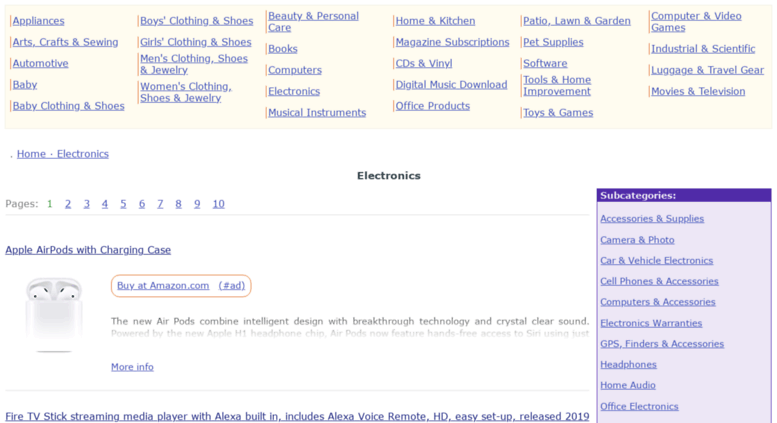Go to page 3 of results
The width and height of the screenshot is (777, 423).
[87, 204]
